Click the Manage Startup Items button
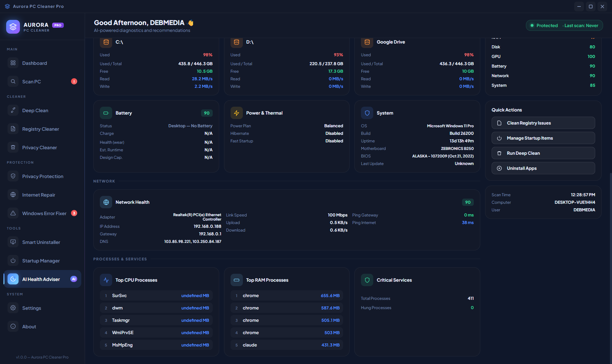 [543, 138]
